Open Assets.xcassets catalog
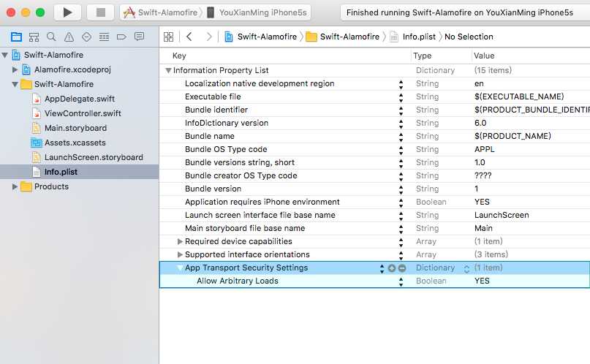Screen dimensions: 590x364 click(75, 143)
